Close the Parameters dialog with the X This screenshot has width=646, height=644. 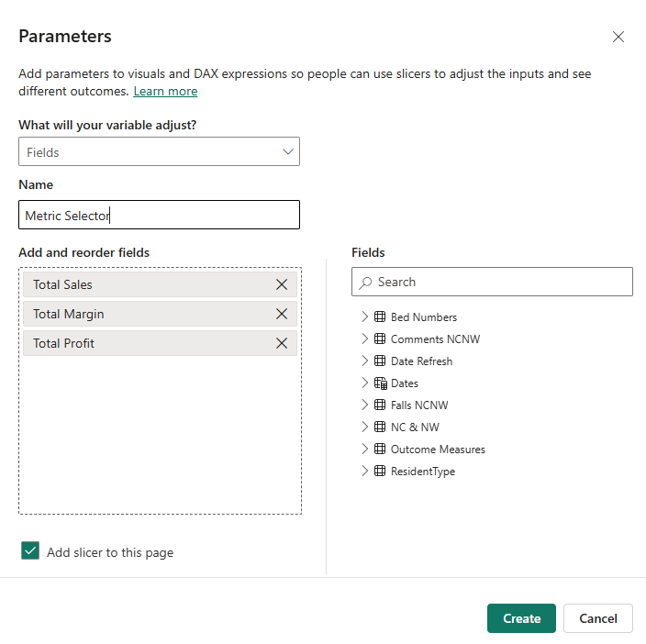[618, 37]
